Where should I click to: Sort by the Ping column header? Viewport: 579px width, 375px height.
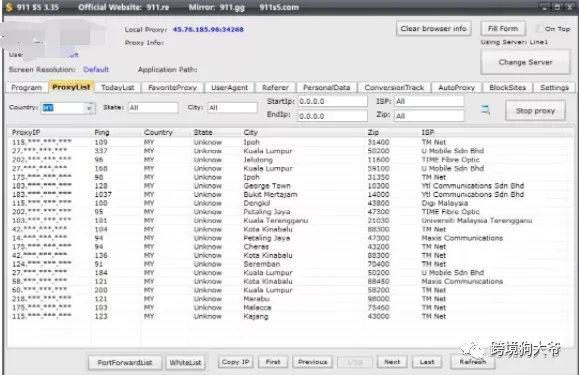(116, 132)
